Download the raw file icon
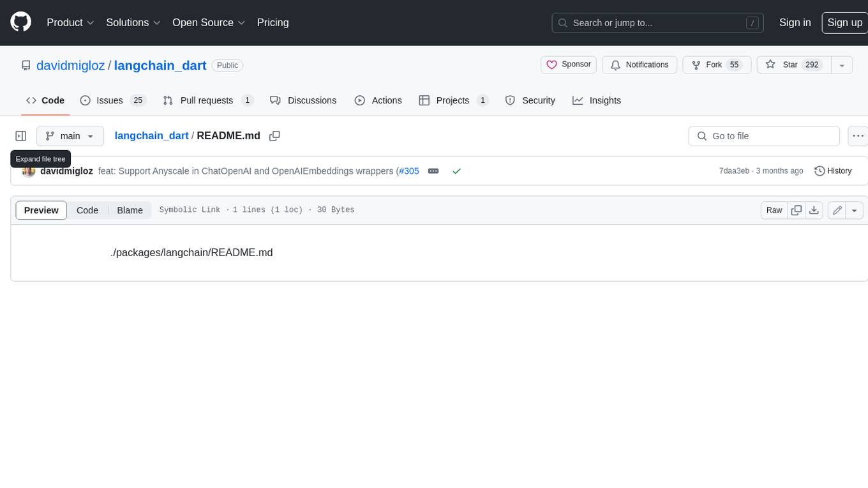This screenshot has height=488, width=868. click(814, 210)
